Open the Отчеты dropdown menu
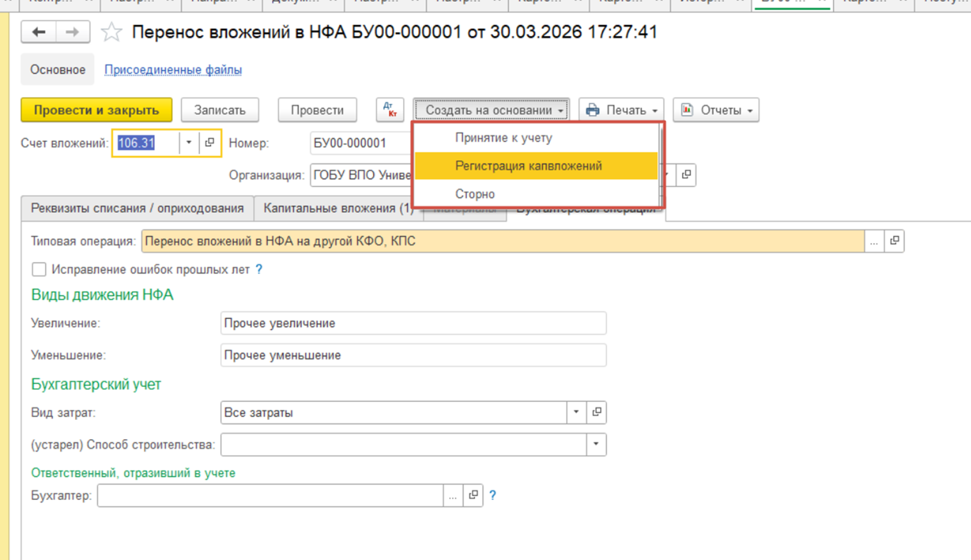The image size is (971, 560). pos(716,110)
